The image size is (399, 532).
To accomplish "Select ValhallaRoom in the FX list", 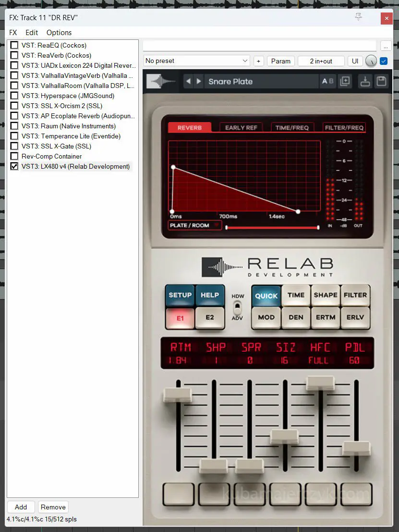I will 77,86.
